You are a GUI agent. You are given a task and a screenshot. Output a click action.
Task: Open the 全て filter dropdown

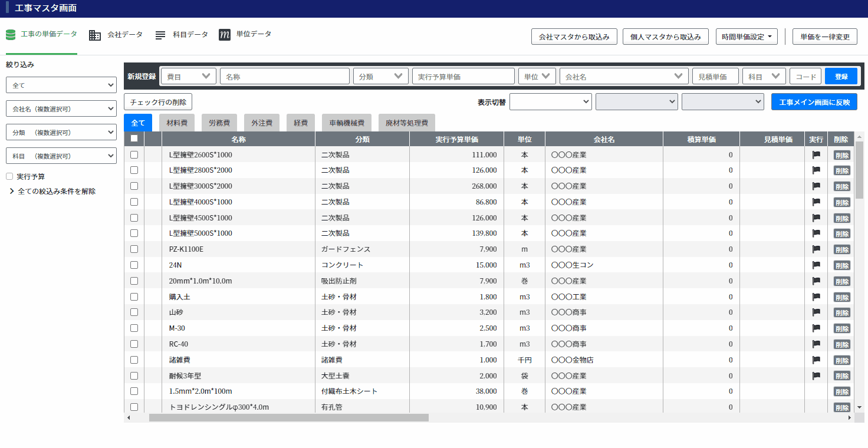[x=61, y=85]
